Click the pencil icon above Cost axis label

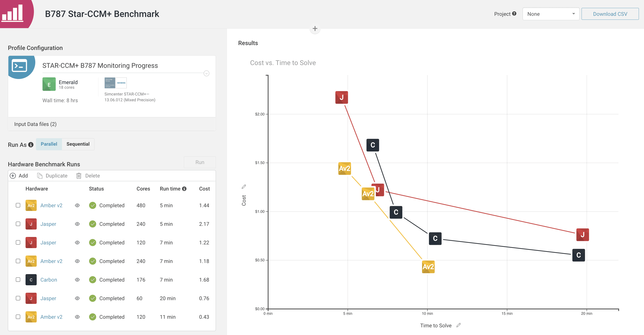point(244,187)
